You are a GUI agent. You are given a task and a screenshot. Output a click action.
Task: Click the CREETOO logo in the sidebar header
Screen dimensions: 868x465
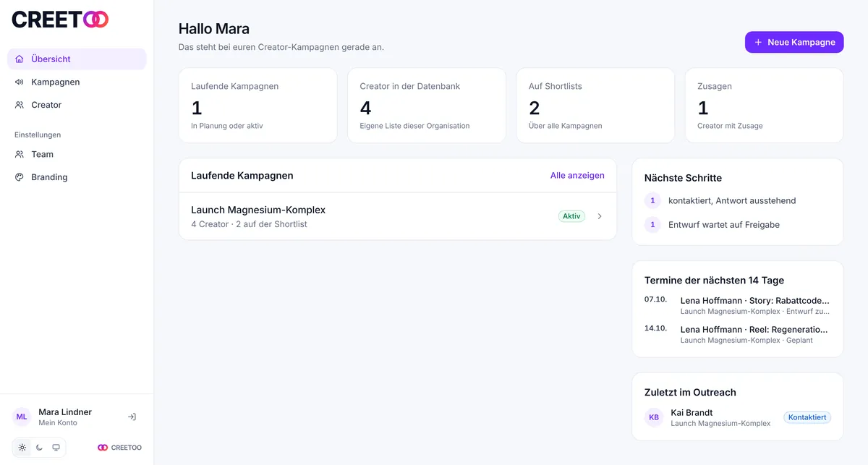tap(60, 20)
